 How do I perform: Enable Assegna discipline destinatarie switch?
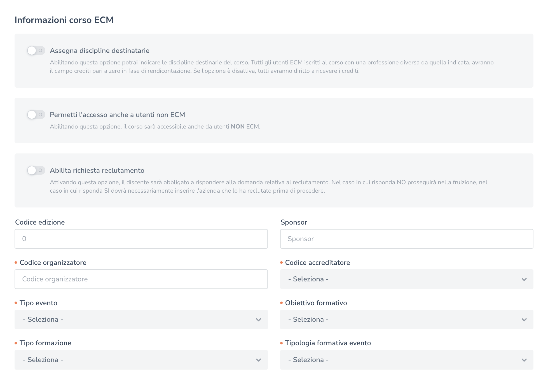click(36, 51)
